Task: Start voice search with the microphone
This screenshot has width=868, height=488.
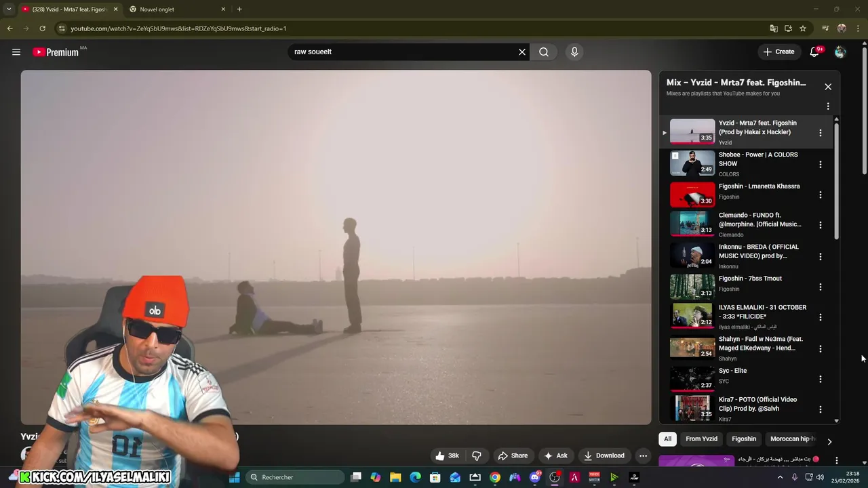Action: click(x=574, y=52)
